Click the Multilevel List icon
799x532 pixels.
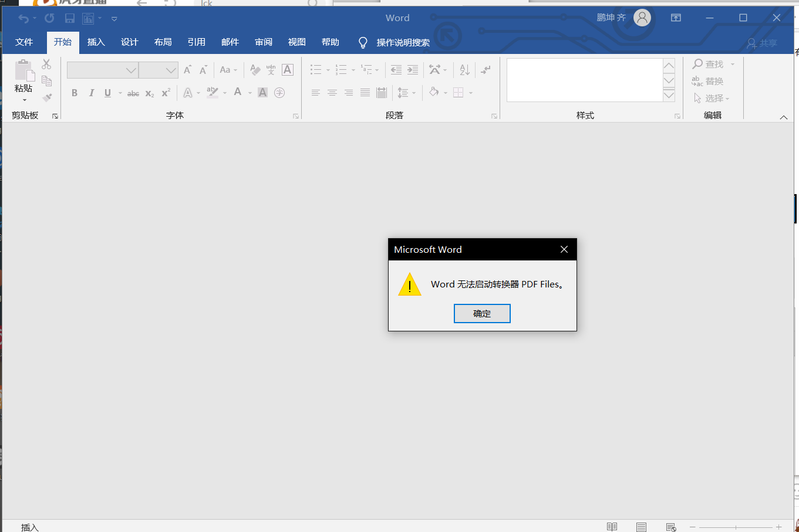point(366,70)
